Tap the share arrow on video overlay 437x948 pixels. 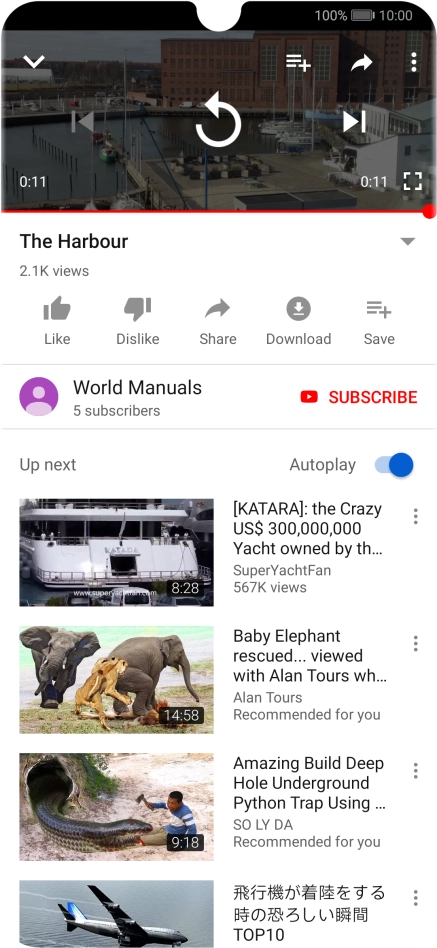361,62
